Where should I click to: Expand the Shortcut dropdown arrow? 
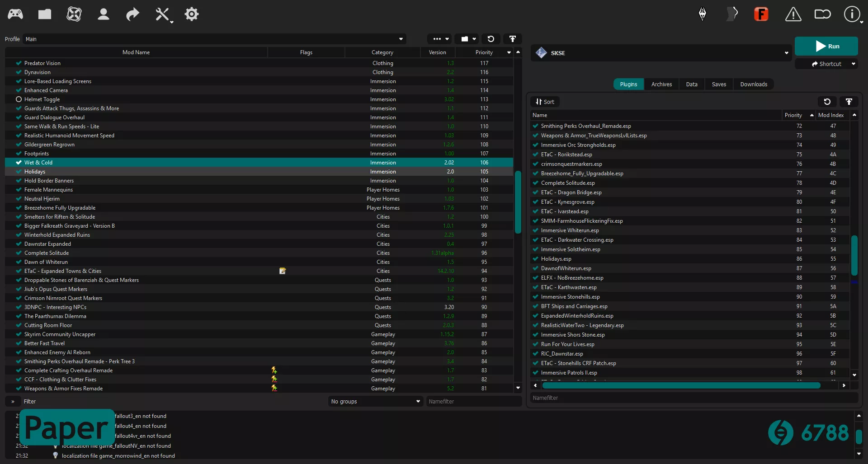[x=854, y=64]
